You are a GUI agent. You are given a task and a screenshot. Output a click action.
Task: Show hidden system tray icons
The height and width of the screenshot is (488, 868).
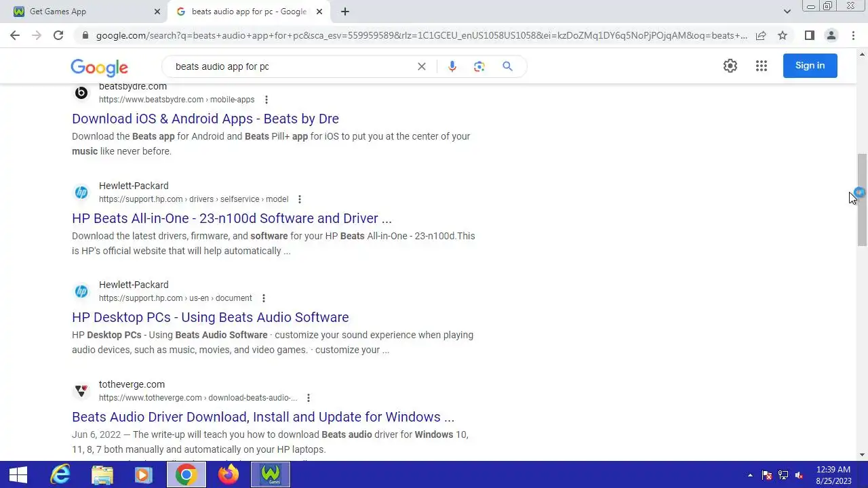(750, 475)
